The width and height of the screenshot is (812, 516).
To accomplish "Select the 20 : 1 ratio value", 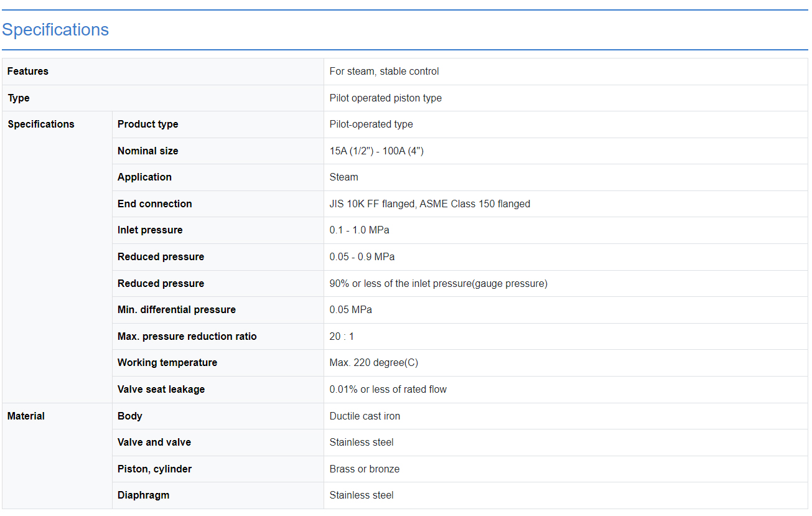I will (342, 337).
